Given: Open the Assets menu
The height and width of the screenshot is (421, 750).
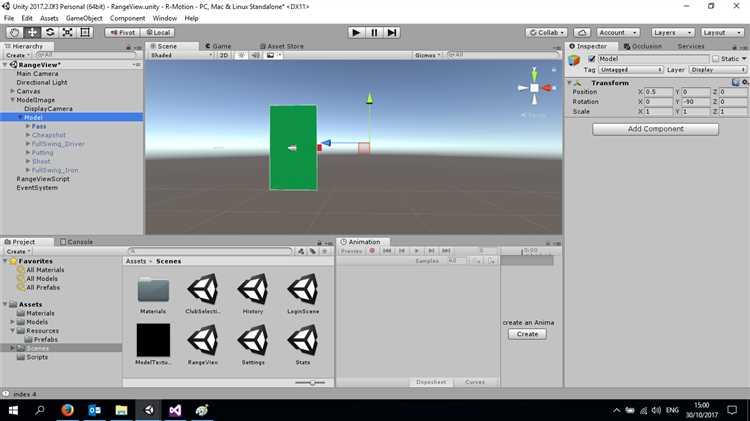Looking at the screenshot, I should [49, 18].
